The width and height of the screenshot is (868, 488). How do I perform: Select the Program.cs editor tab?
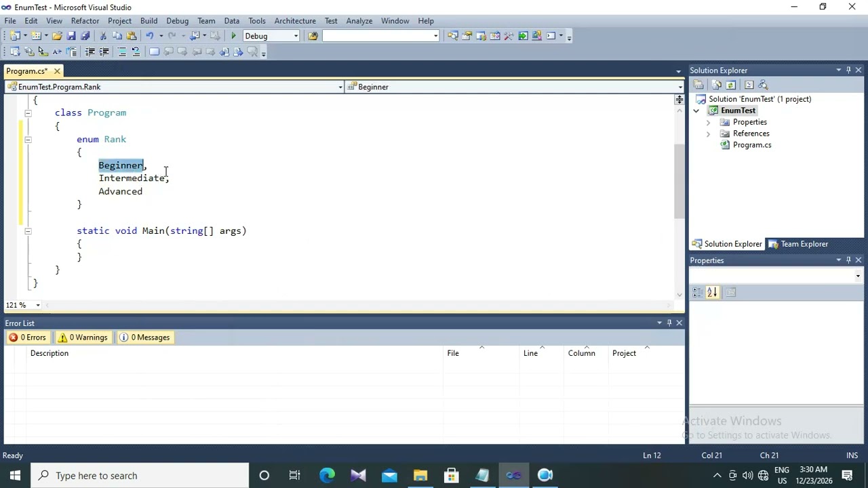click(26, 71)
